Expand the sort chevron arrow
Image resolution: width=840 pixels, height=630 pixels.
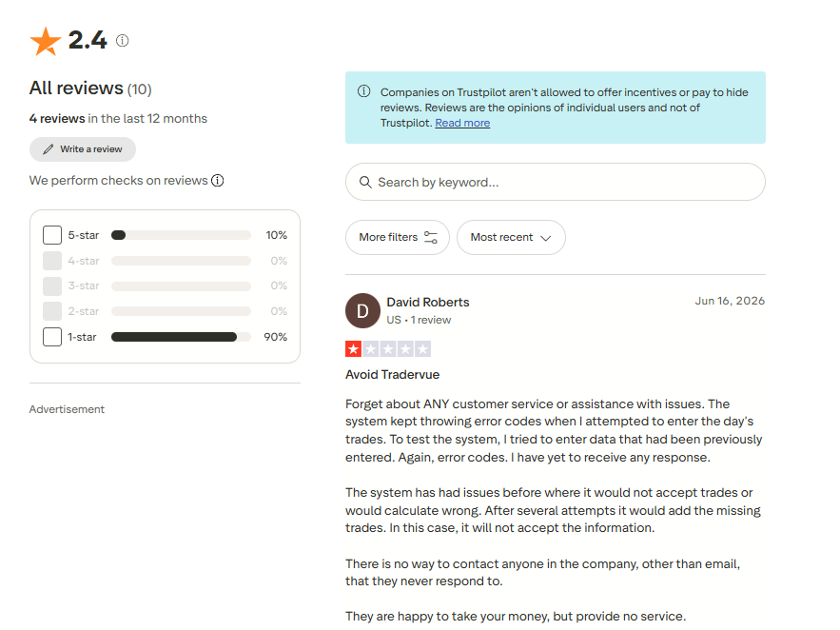click(546, 238)
